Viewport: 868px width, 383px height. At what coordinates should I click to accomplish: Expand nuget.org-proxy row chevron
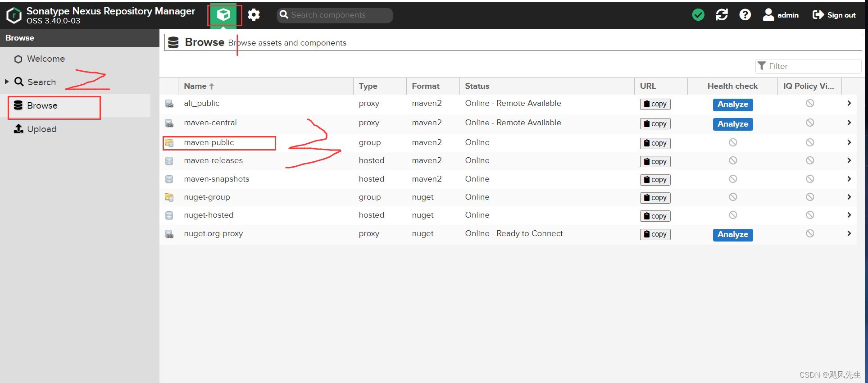(x=849, y=233)
